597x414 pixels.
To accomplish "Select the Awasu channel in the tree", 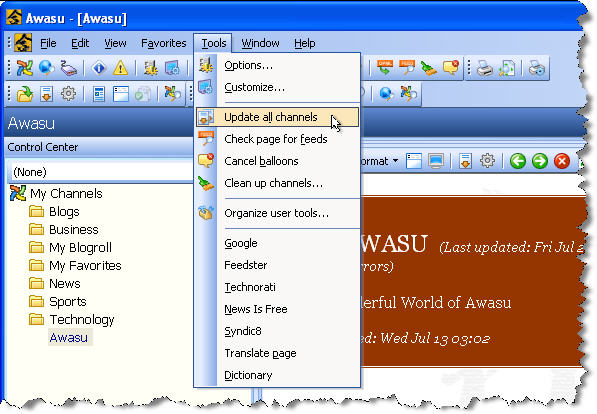I will pos(69,338).
